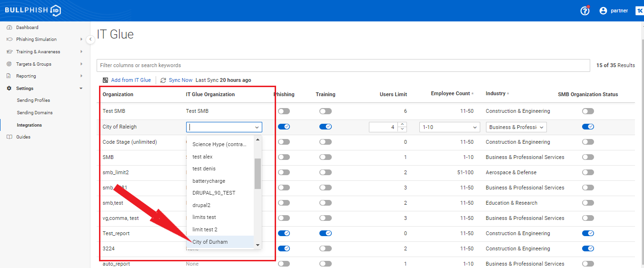Enable Training for smb_limit2 row
644x268 pixels.
tap(326, 172)
